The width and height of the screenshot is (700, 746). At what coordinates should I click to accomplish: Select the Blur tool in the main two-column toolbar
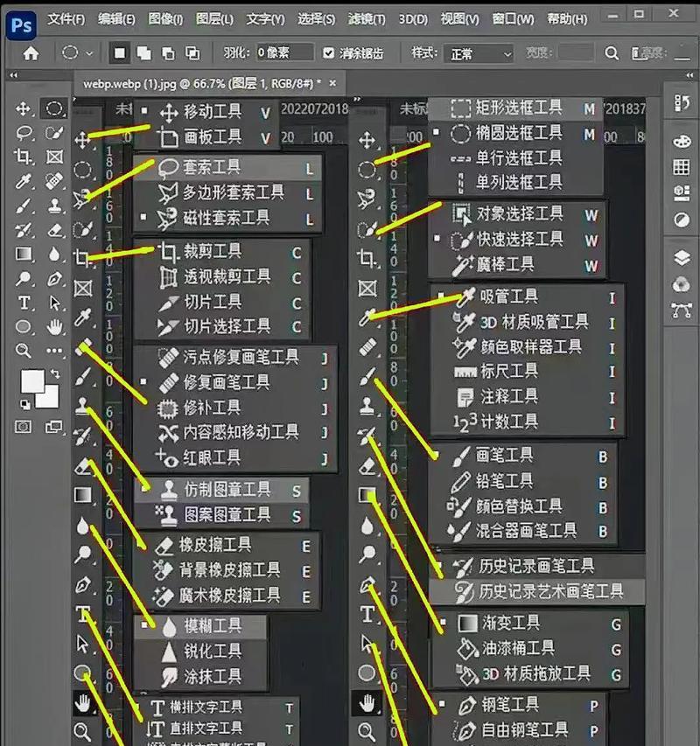click(53, 254)
